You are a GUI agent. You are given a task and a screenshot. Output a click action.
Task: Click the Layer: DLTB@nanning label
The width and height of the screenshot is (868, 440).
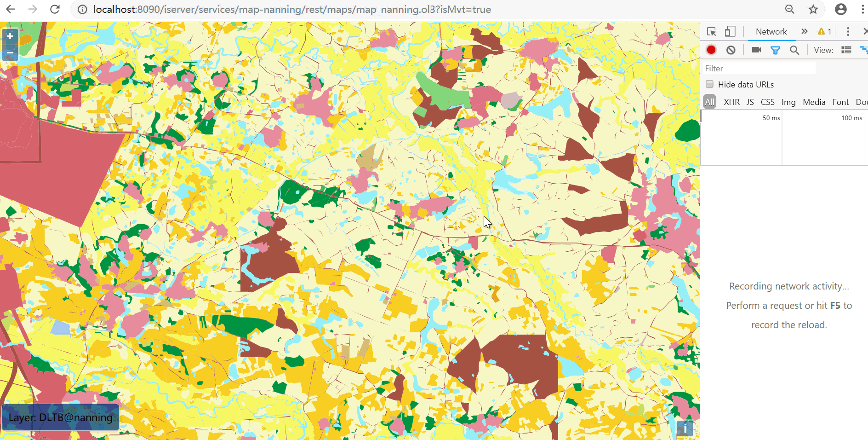61,417
